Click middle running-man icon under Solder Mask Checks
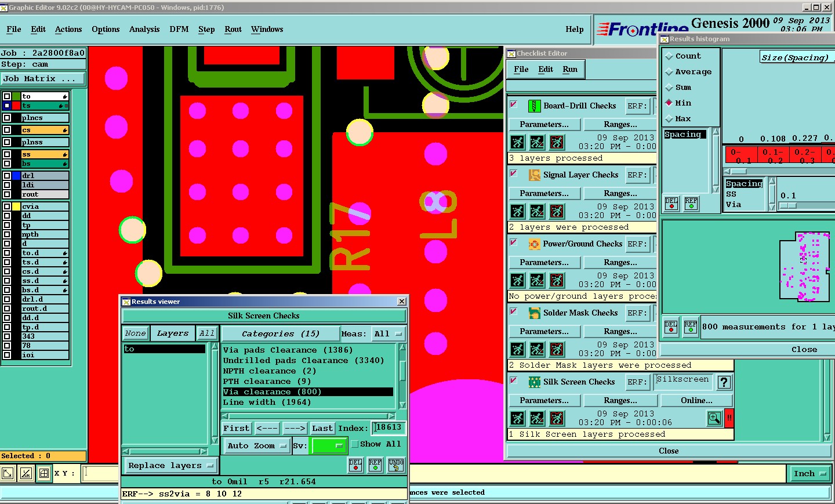 pos(538,349)
